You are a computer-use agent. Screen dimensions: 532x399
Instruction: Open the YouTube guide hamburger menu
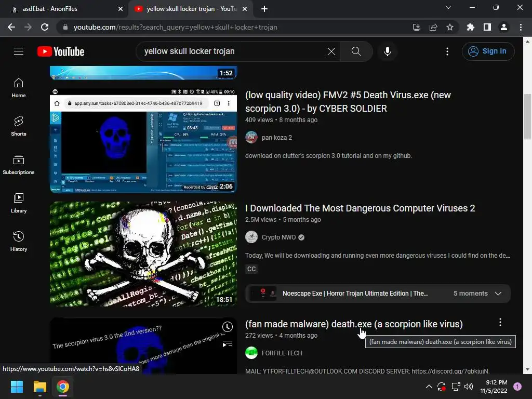tap(19, 51)
